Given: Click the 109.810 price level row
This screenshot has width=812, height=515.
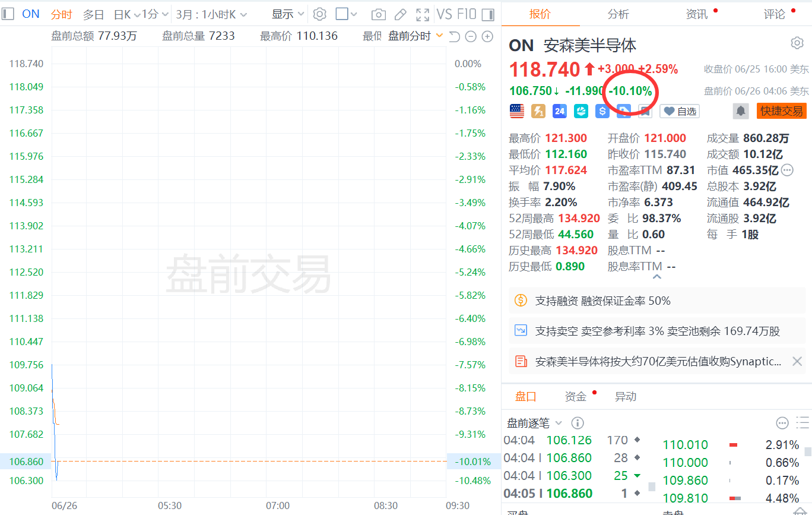Looking at the screenshot, I should click(731, 498).
